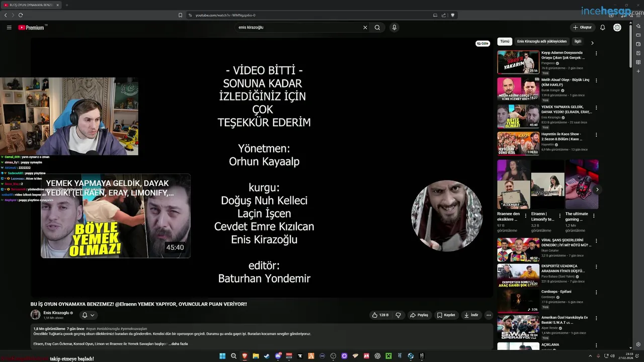Open The ultimate gaming Short
The image size is (644, 362).
click(582, 184)
